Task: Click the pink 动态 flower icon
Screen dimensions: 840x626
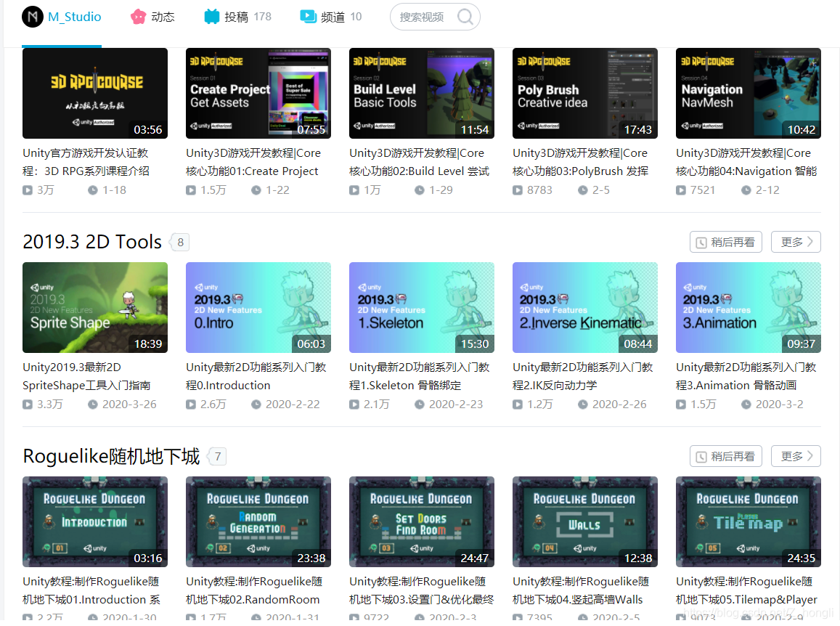Action: (138, 17)
